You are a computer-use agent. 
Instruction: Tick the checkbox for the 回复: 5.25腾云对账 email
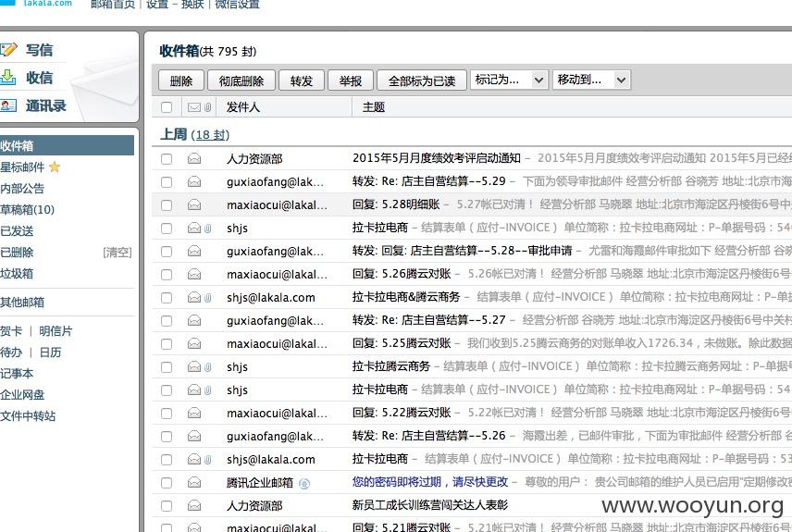point(167,344)
